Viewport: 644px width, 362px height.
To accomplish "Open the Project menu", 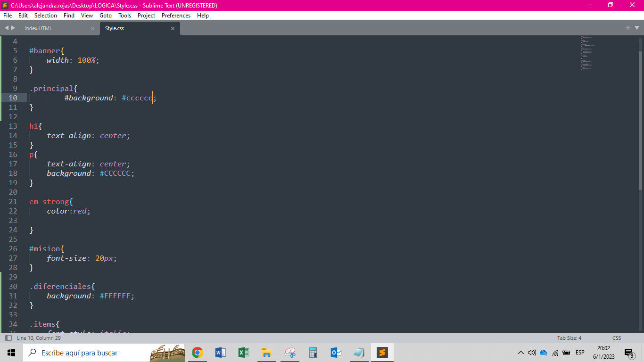I will (x=146, y=16).
